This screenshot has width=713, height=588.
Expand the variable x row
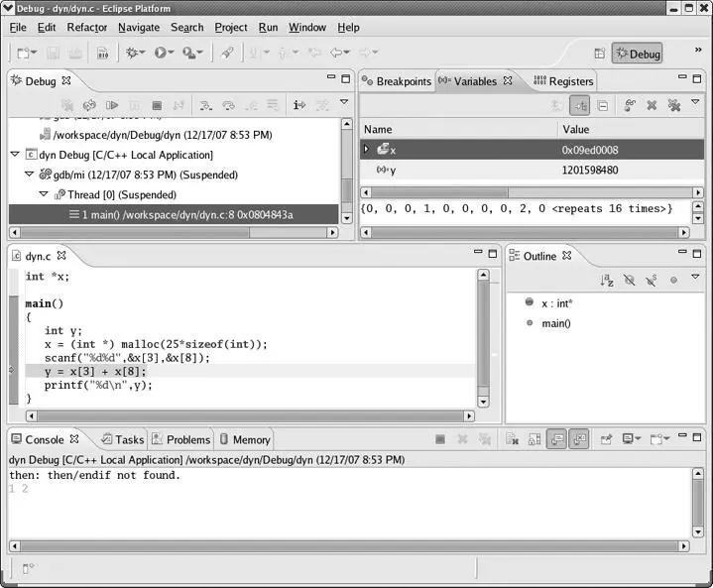click(366, 150)
